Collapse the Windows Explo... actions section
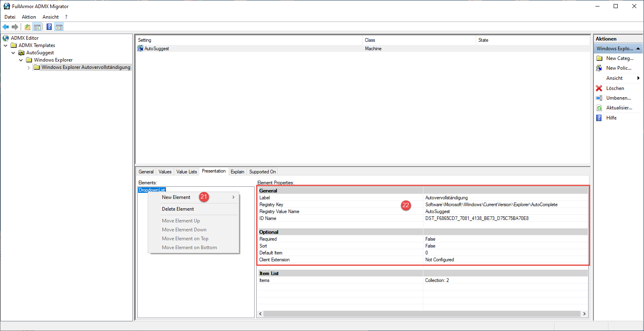The height and width of the screenshot is (331, 644). click(638, 49)
